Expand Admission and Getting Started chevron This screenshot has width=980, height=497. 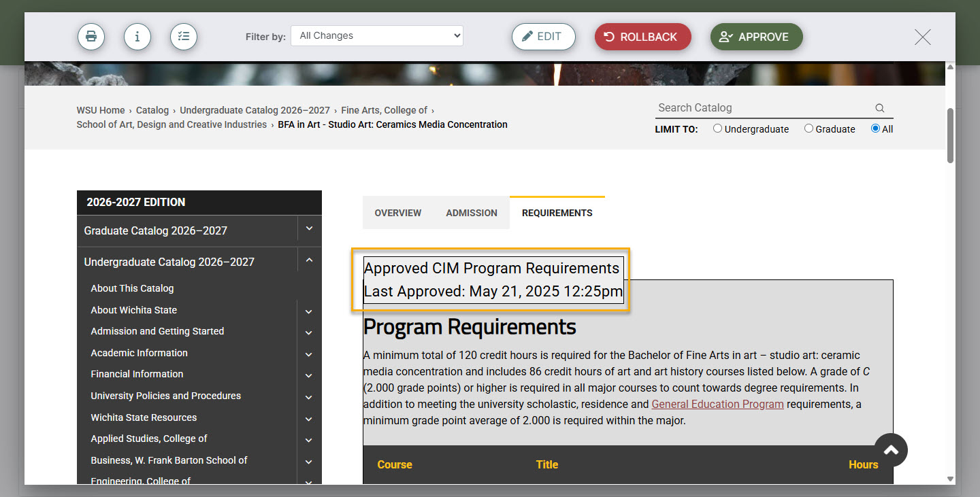click(308, 333)
